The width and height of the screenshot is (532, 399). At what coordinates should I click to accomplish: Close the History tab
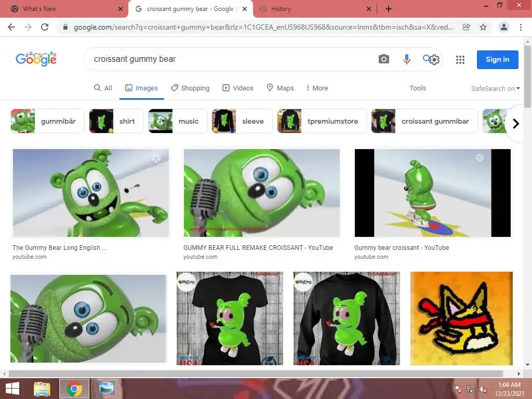(x=369, y=9)
